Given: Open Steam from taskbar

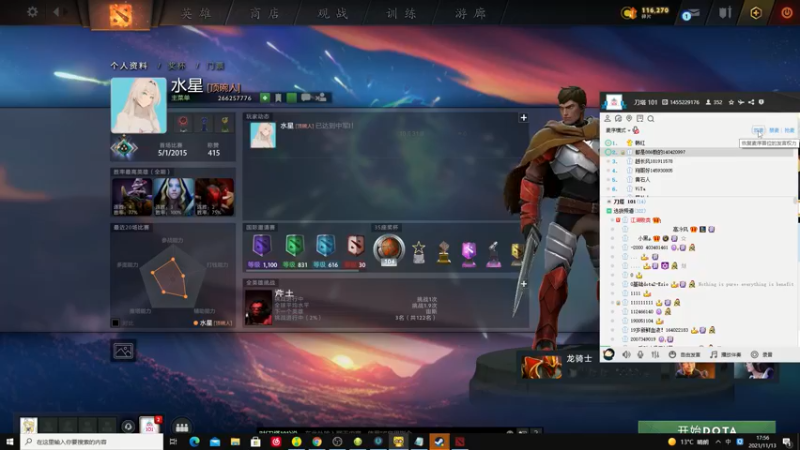Looking at the screenshot, I should pos(439,442).
